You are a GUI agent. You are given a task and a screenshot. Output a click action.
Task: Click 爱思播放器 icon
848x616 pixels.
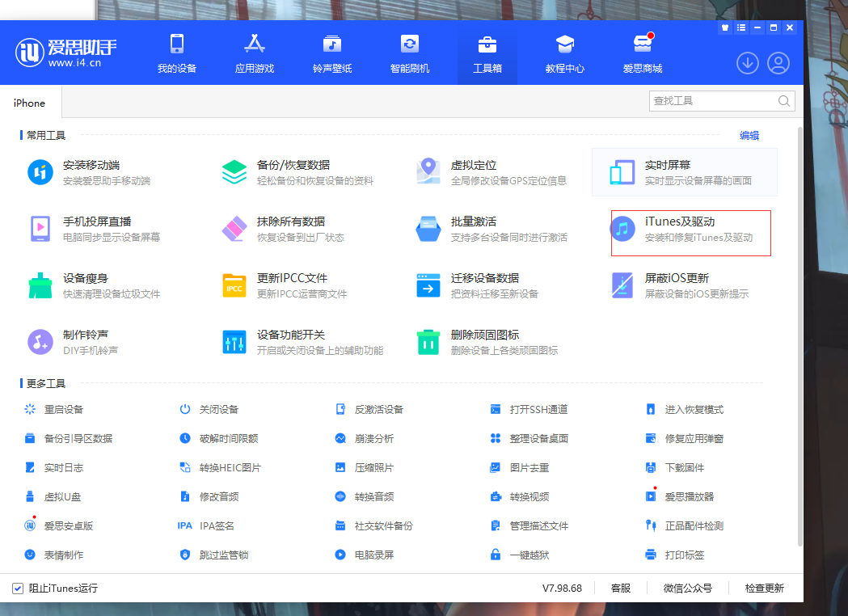click(x=651, y=497)
